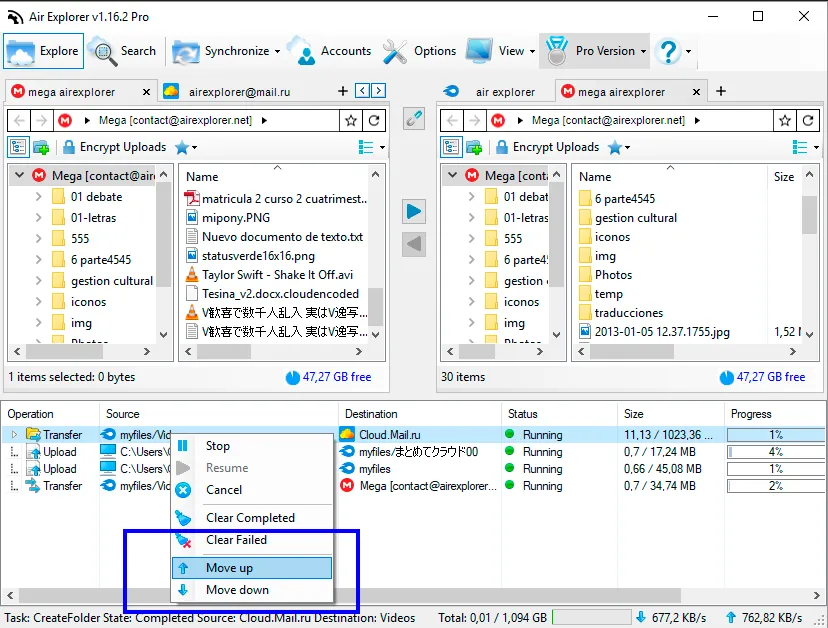
Task: Add left pane location to favorites star
Action: 351,120
